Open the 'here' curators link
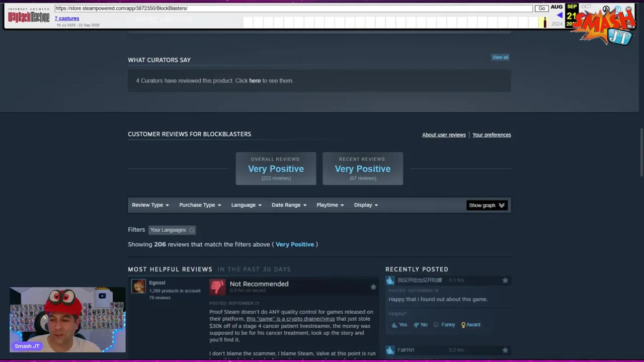Viewport: 644px width, 362px height. 255,80
